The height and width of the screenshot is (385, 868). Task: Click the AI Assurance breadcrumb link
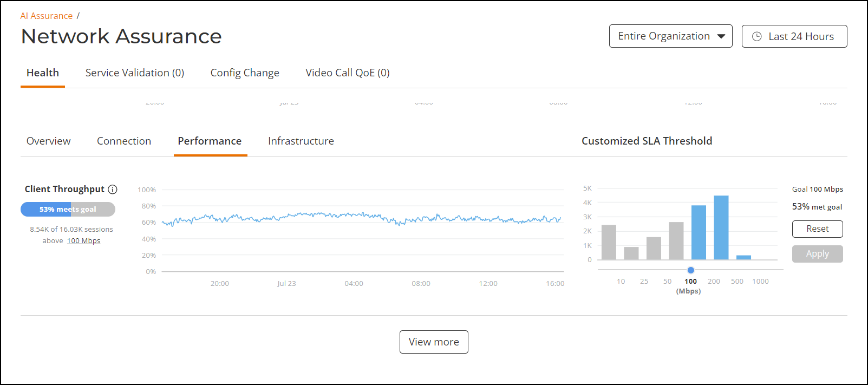47,16
